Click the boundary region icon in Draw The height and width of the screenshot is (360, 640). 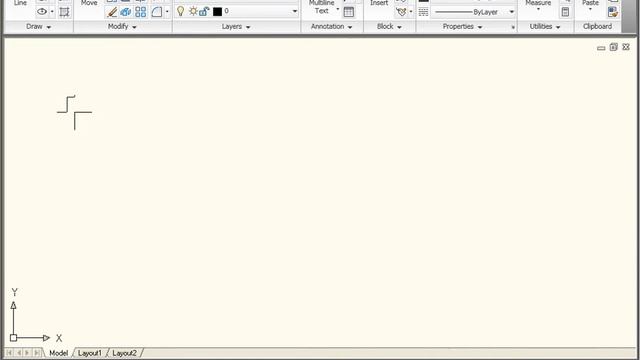pos(64,12)
